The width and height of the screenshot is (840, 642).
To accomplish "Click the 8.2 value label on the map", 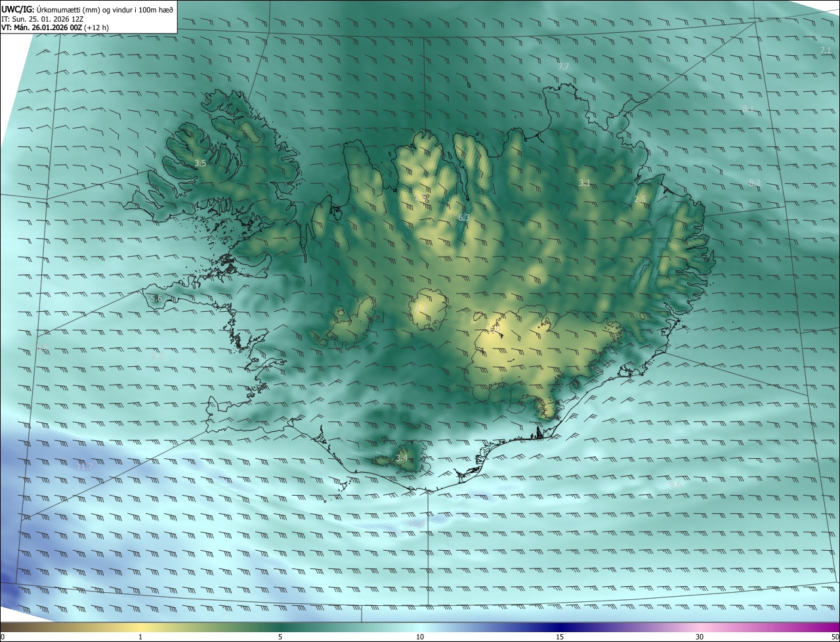I will click(754, 183).
